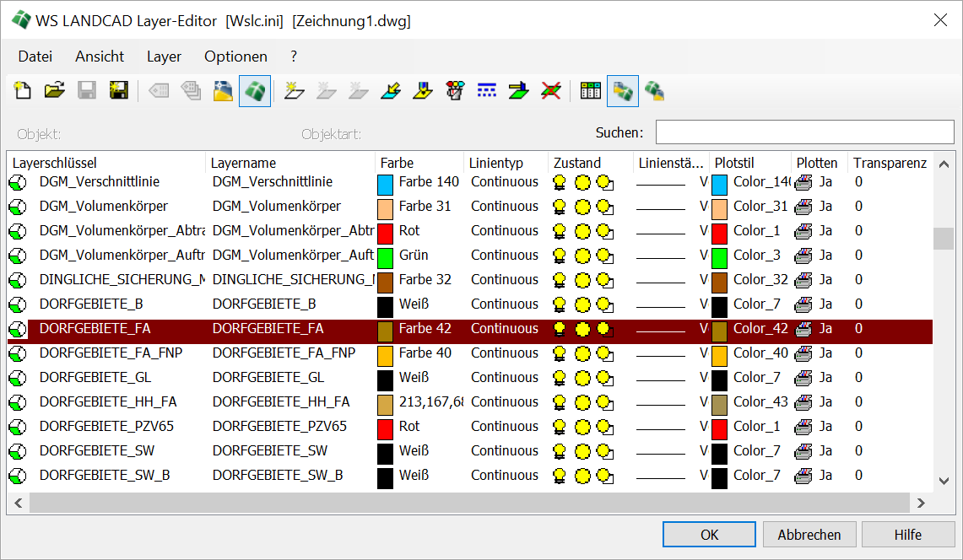Screen dimensions: 963x560
Task: Click the blue dashed linetype icon
Action: click(487, 91)
